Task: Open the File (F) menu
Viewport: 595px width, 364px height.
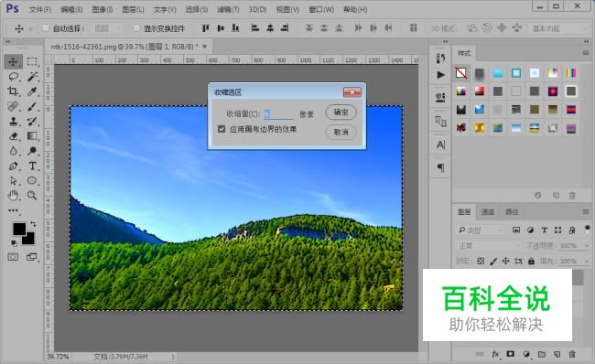Action: click(40, 9)
